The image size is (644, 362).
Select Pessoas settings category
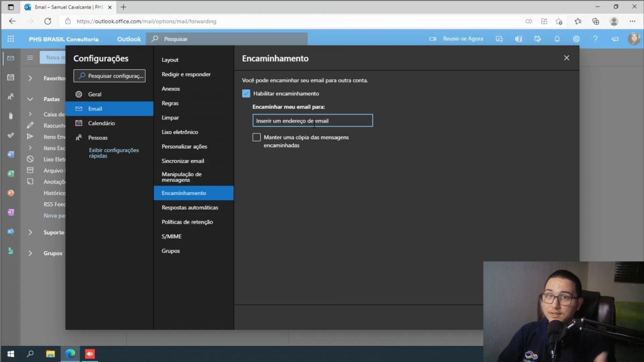point(109,137)
